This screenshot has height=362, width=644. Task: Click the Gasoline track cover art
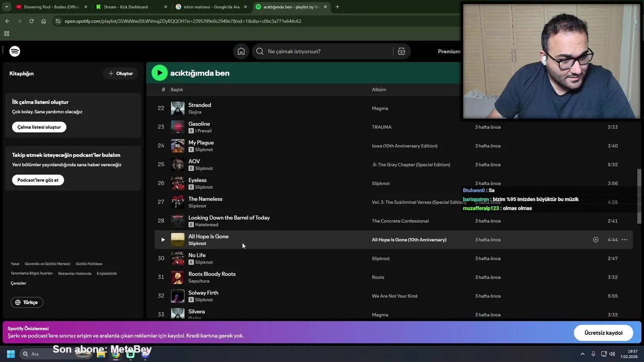click(178, 127)
